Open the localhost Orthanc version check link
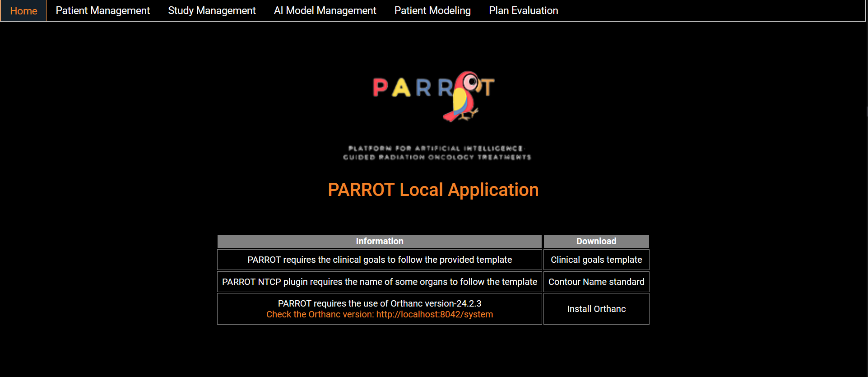 [x=434, y=314]
